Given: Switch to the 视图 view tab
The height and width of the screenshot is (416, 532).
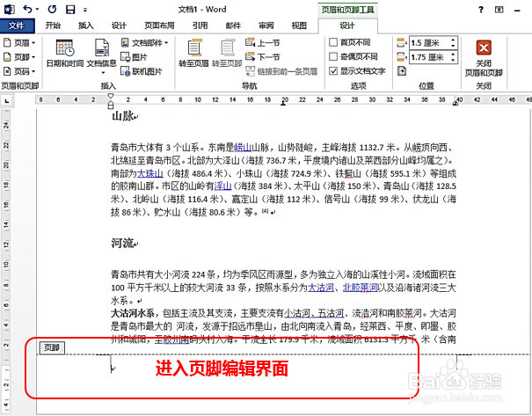Looking at the screenshot, I should [299, 26].
